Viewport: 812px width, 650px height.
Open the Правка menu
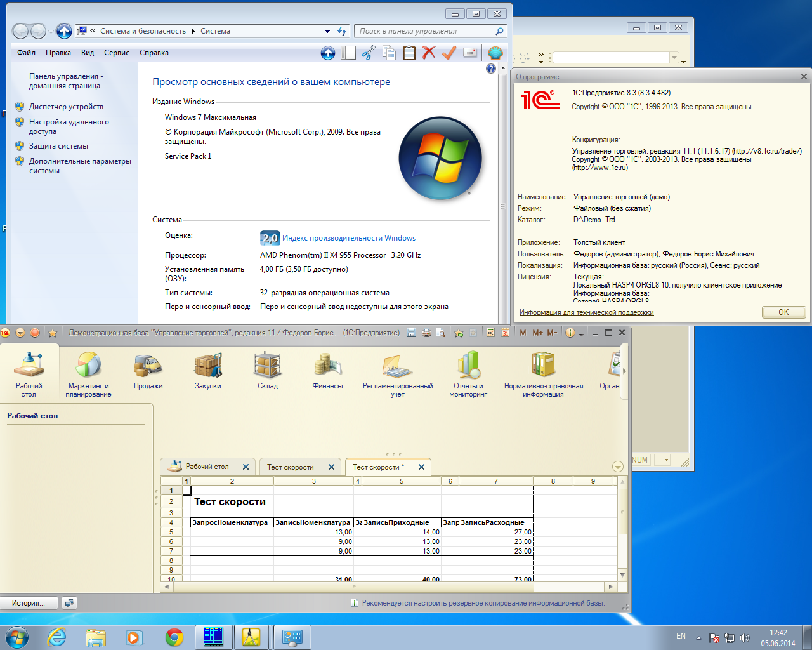[58, 53]
